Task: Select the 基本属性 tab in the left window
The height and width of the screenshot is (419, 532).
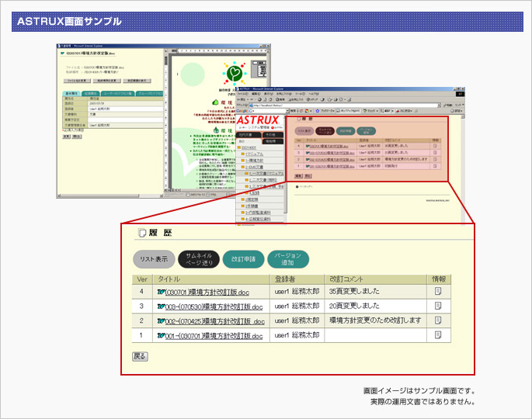Action: pyautogui.click(x=71, y=94)
